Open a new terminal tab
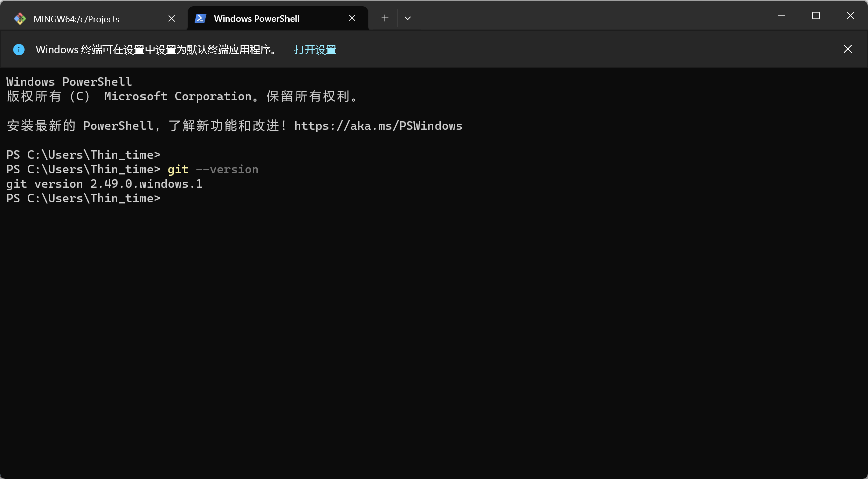868x479 pixels. pyautogui.click(x=385, y=18)
